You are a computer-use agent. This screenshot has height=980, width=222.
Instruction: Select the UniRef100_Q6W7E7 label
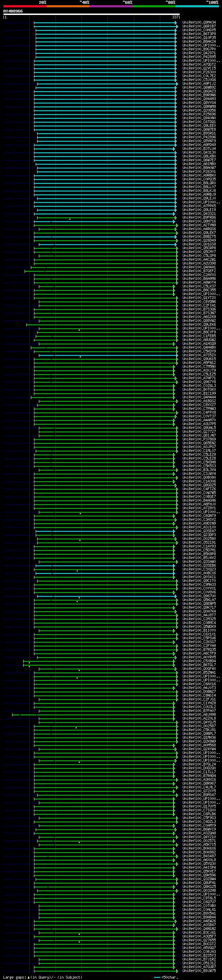tap(199, 160)
